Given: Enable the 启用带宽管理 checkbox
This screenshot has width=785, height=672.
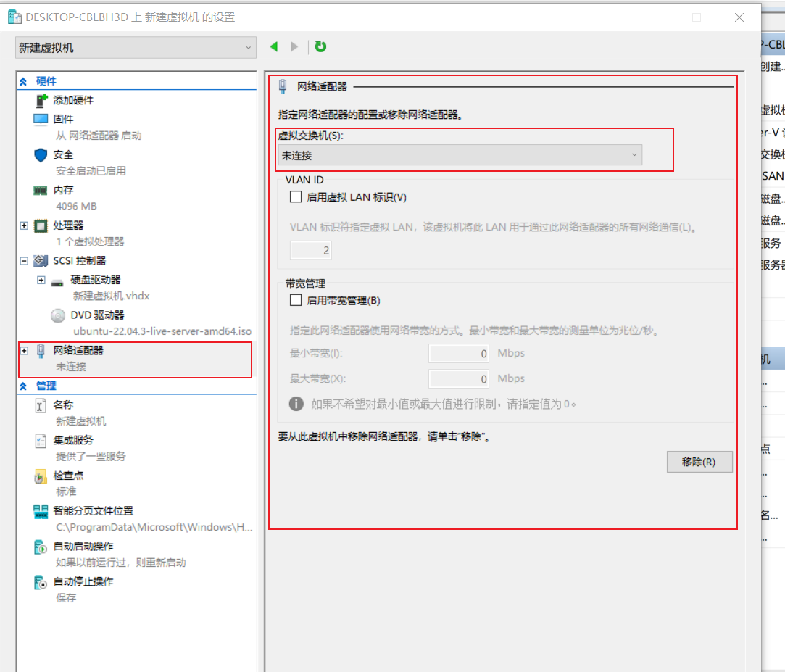Looking at the screenshot, I should tap(296, 300).
